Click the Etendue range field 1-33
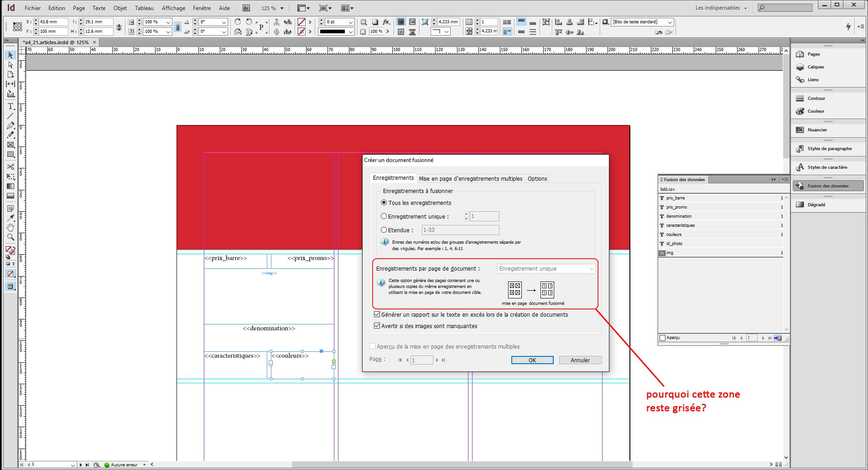Screen dimensions: 868x470 point(460,230)
